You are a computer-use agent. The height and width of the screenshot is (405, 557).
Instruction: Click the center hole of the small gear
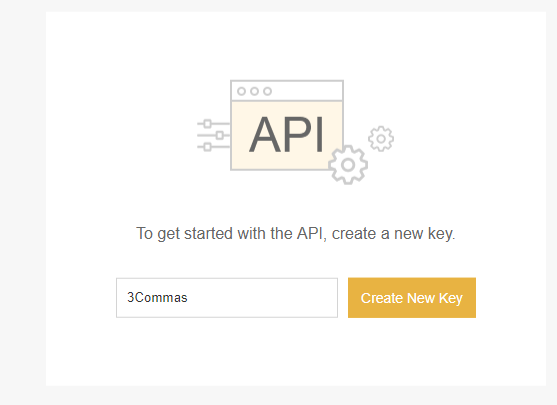pyautogui.click(x=381, y=139)
